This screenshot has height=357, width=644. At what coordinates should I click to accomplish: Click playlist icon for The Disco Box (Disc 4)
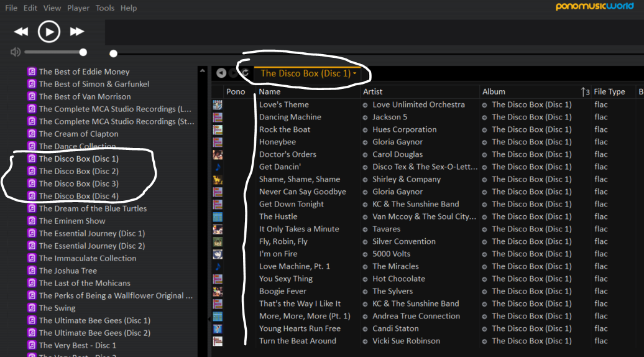tap(32, 196)
